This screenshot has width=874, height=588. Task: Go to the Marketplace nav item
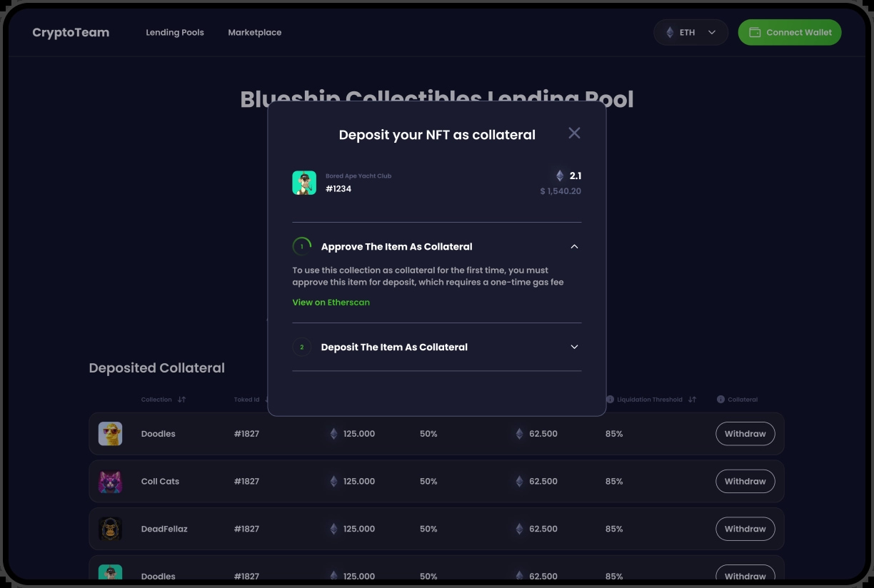(255, 32)
